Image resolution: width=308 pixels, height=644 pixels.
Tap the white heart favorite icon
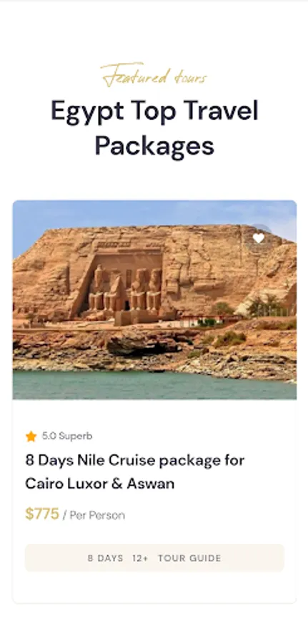(x=259, y=238)
